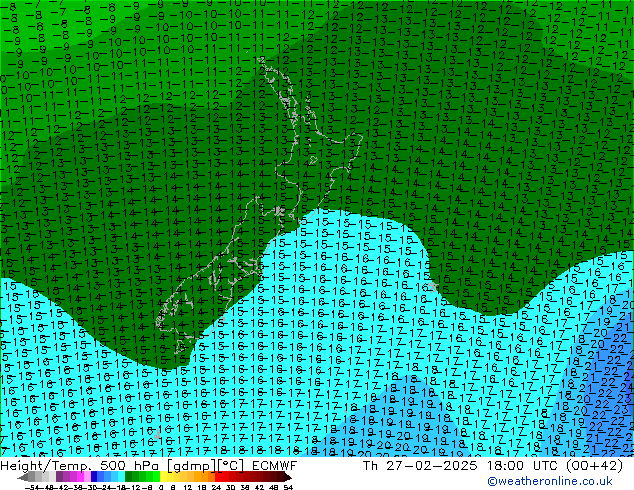Click the copyright symbol before weatheronline
This screenshot has width=634, height=490.
click(492, 482)
